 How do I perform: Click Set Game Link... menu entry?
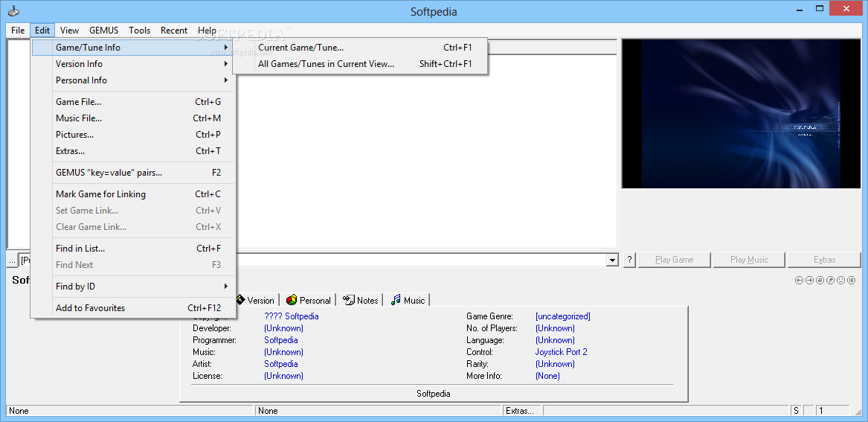[x=133, y=211]
